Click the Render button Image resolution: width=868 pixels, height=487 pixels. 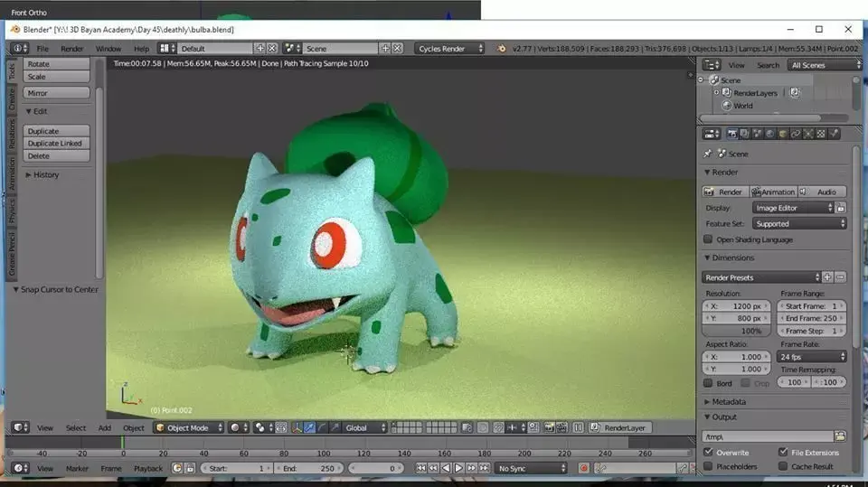(725, 192)
